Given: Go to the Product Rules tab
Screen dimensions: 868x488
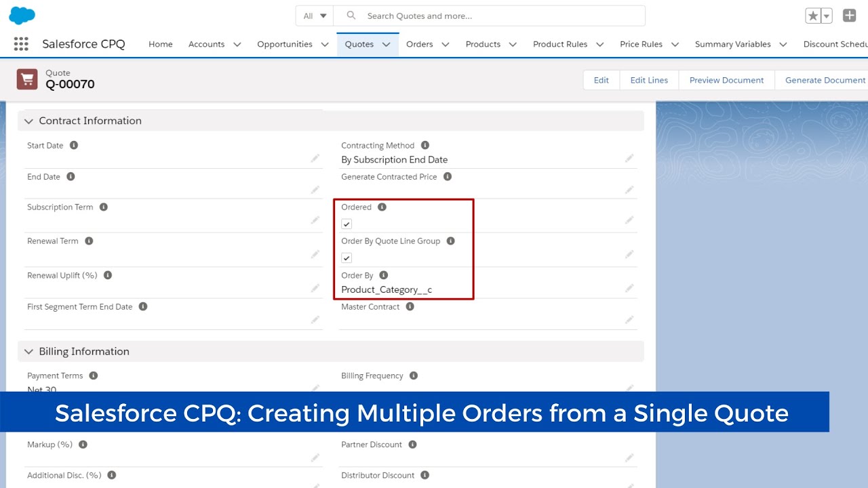Looking at the screenshot, I should pyautogui.click(x=560, y=44).
